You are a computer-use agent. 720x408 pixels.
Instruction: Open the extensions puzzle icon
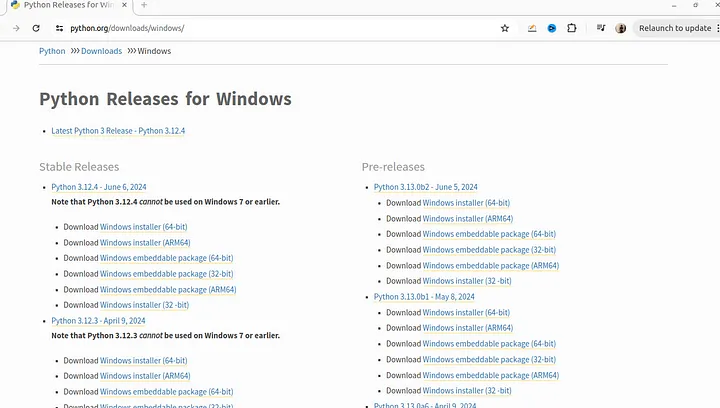click(572, 28)
